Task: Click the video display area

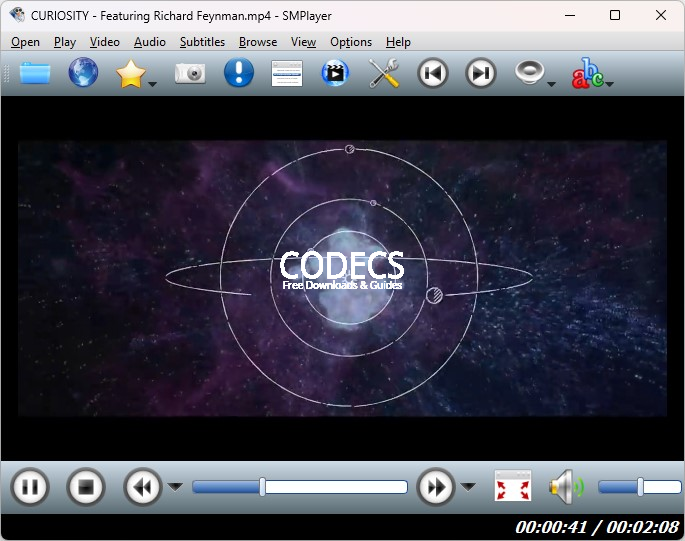Action: [x=342, y=278]
